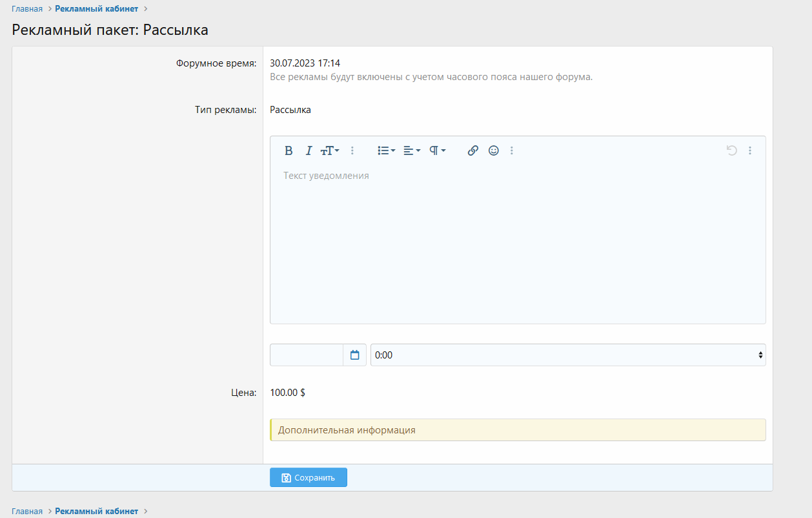The height and width of the screenshot is (518, 812).
Task: Focus the empty date input field
Action: [307, 355]
